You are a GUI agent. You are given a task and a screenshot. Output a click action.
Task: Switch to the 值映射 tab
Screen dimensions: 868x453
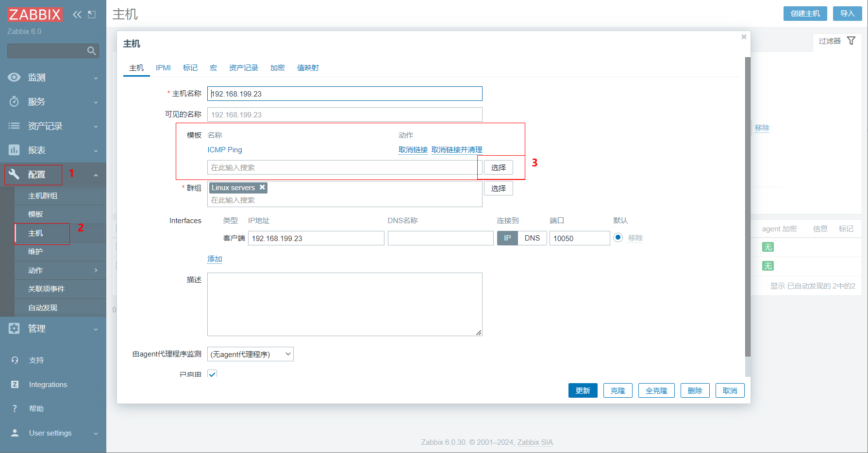[308, 68]
